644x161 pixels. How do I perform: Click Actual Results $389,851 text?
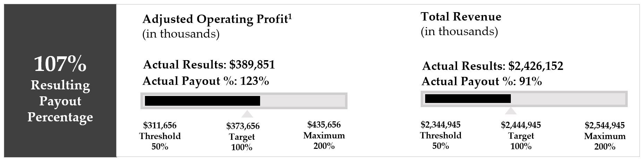click(209, 65)
